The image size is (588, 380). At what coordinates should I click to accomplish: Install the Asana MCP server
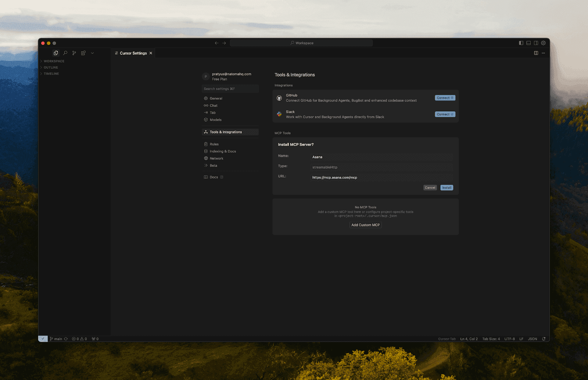coord(447,188)
